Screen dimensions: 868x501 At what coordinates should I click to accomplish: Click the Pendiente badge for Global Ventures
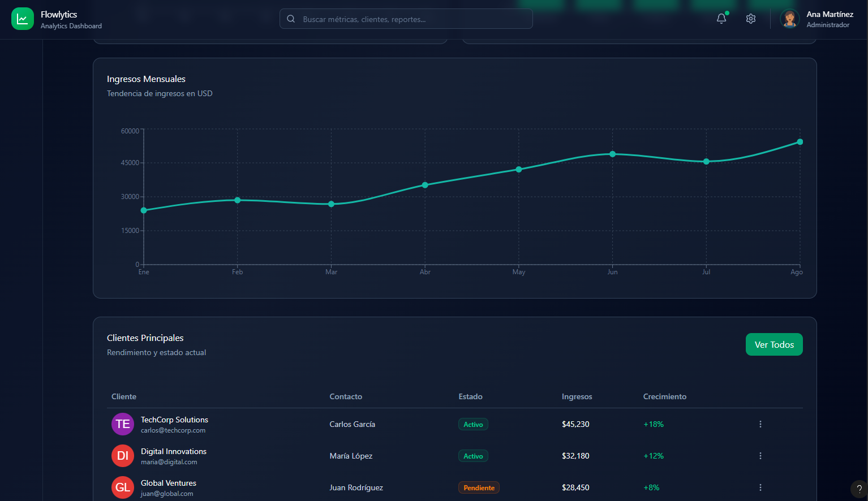(x=479, y=487)
